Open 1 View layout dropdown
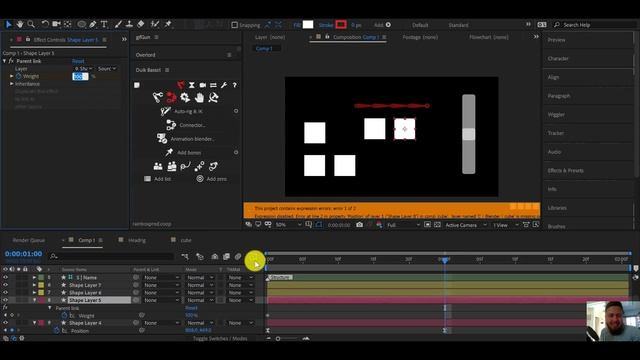Screen dimensions: 640x360 505,225
